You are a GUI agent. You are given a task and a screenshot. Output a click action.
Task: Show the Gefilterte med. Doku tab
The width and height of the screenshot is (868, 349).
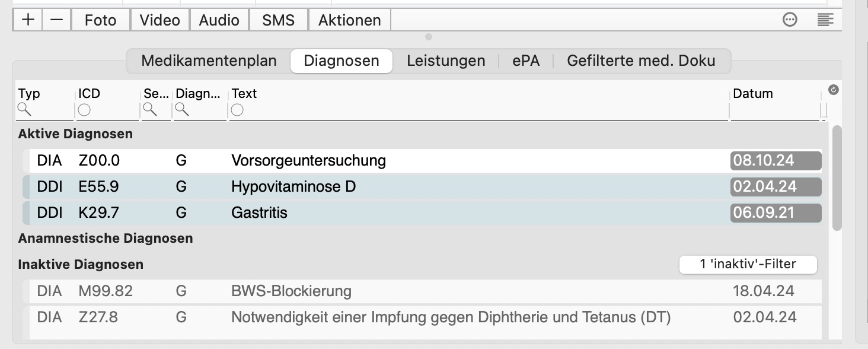tap(641, 61)
